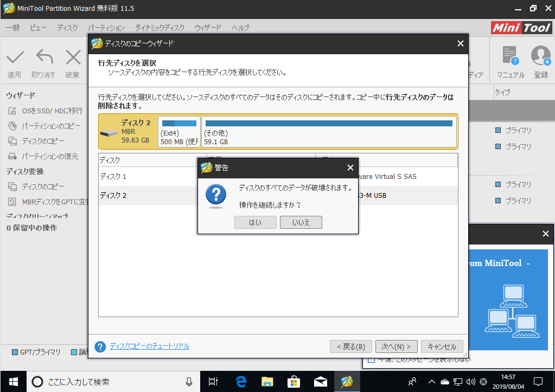Screen dimensions: 555x392
Task: Click いいえ in the warning dialog
Action: [301, 222]
